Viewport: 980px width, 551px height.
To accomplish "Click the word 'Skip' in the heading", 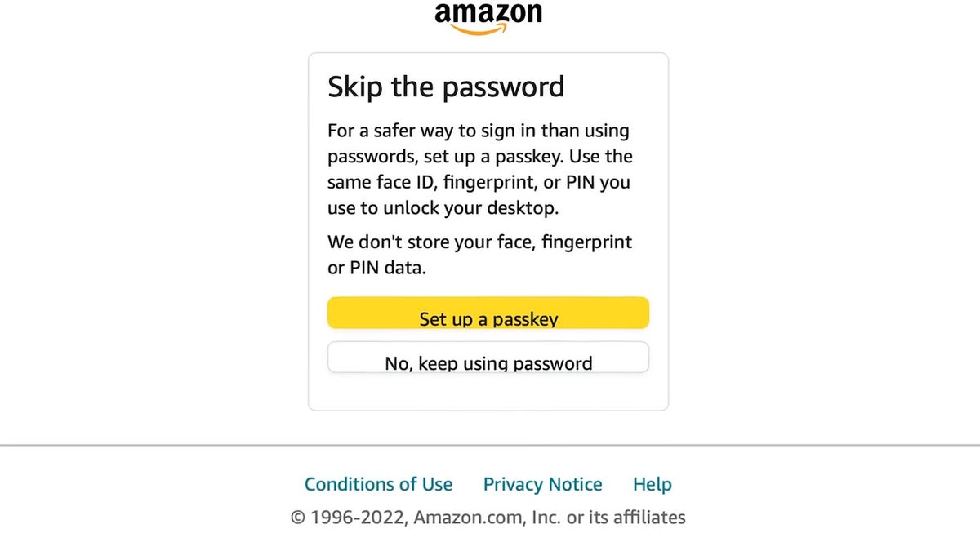I will click(355, 87).
